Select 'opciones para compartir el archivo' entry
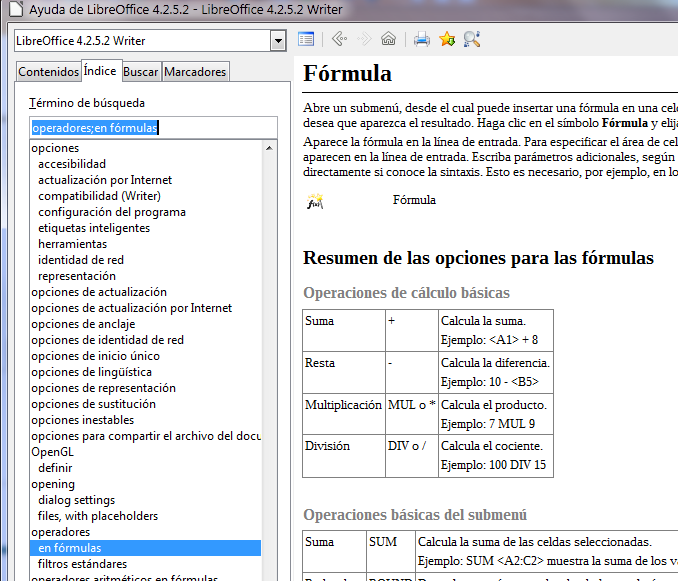The height and width of the screenshot is (581, 678). 146,436
